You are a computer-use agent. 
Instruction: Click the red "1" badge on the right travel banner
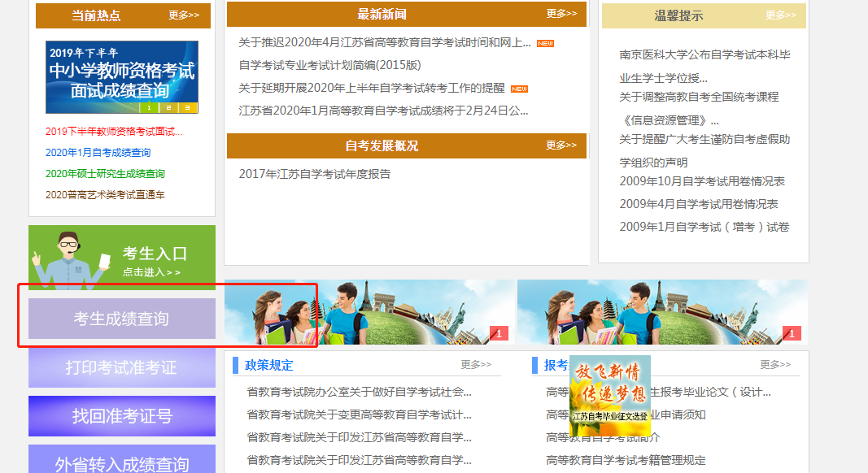click(x=792, y=333)
